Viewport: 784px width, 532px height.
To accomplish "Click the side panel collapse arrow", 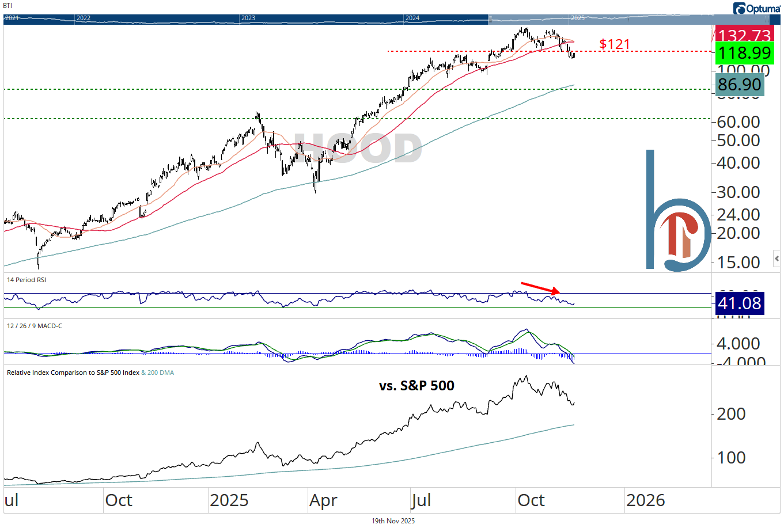I will pyautogui.click(x=777, y=259).
